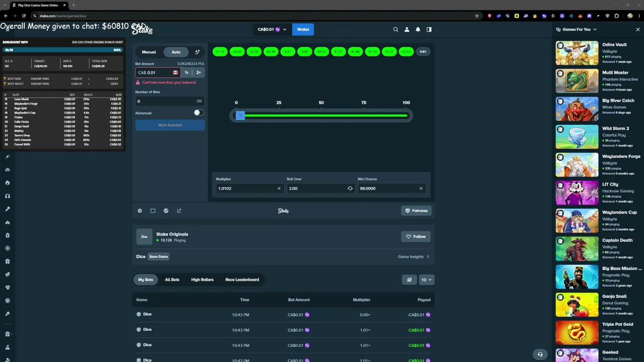This screenshot has height=362, width=644.
Task: Click the Save Game button
Action: click(158, 257)
